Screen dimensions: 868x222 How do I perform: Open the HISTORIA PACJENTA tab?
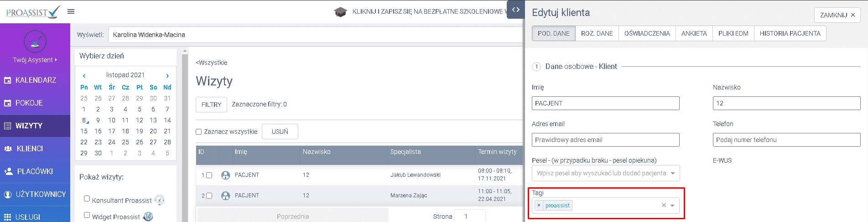pyautogui.click(x=790, y=33)
